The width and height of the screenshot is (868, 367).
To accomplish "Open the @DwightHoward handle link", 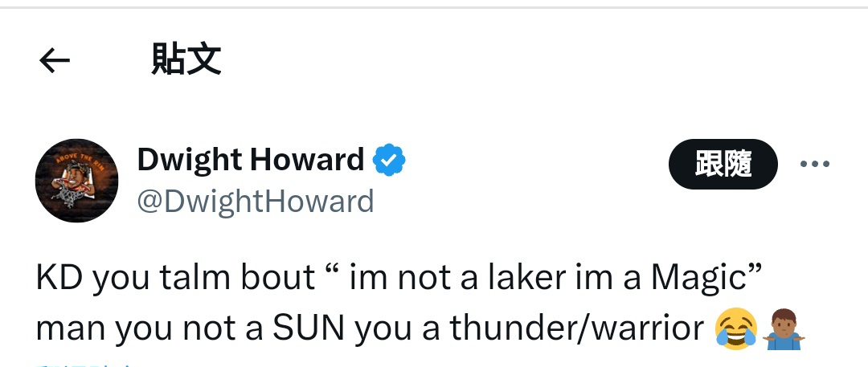I will (x=256, y=201).
